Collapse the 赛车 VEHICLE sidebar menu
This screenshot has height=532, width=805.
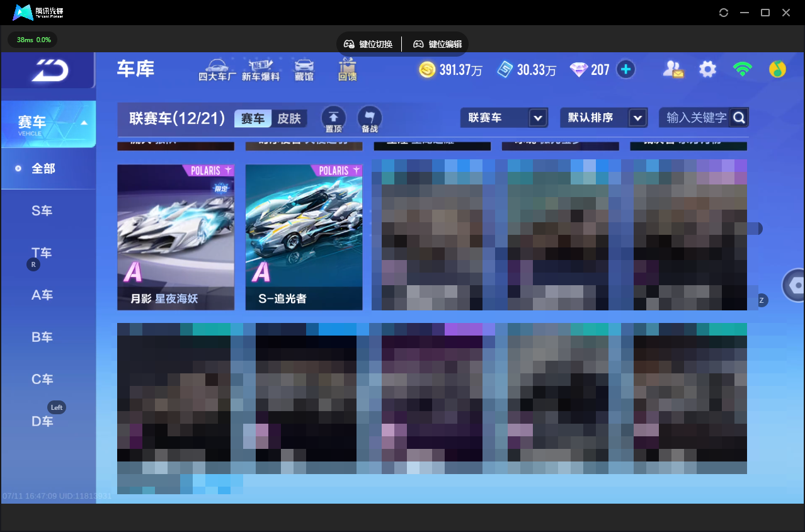coord(48,124)
